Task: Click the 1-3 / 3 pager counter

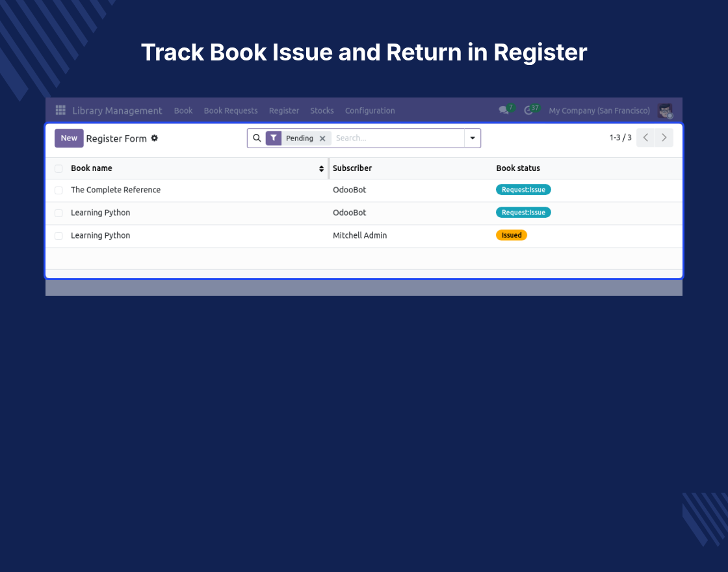Action: point(620,137)
